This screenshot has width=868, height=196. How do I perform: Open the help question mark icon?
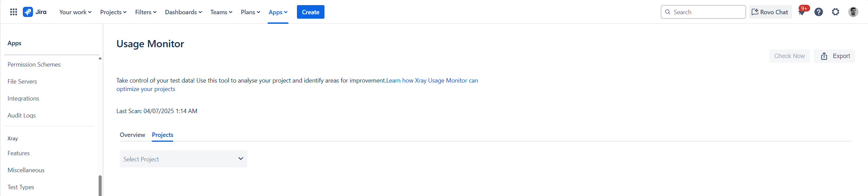819,12
